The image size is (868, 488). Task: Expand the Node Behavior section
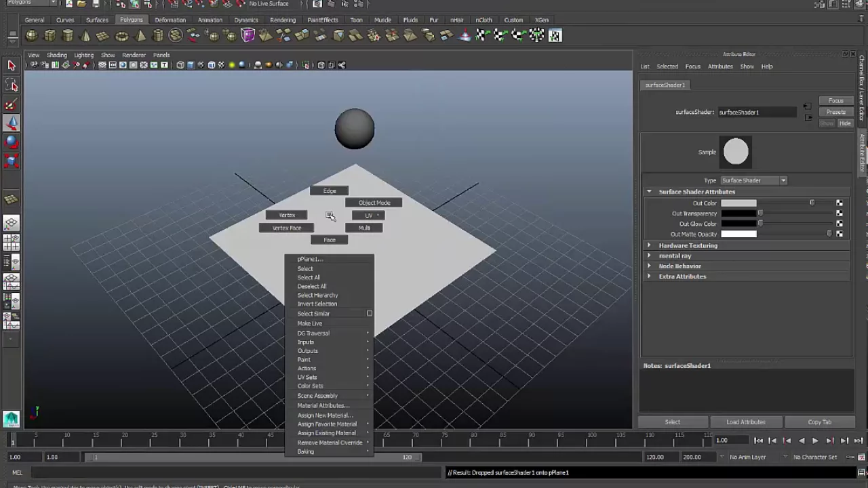click(x=649, y=266)
